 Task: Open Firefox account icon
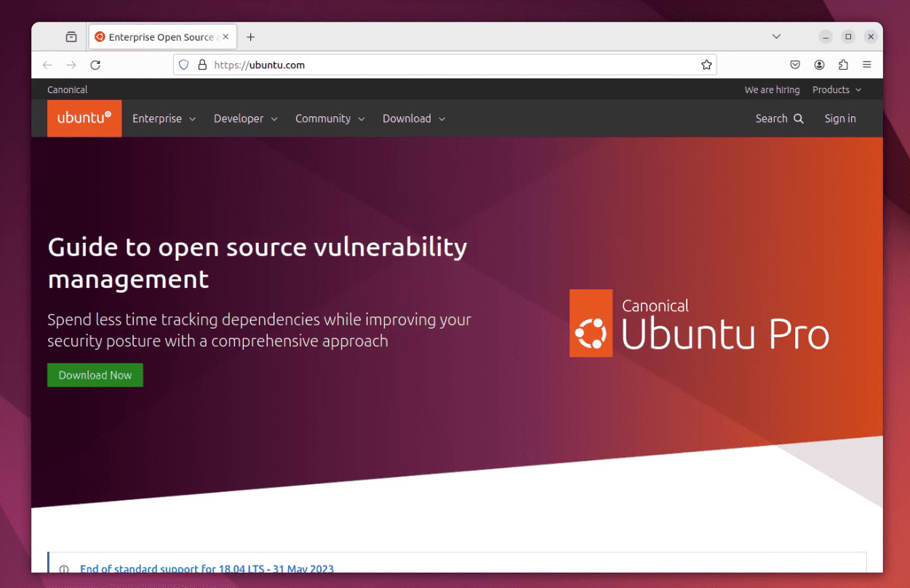click(x=819, y=65)
